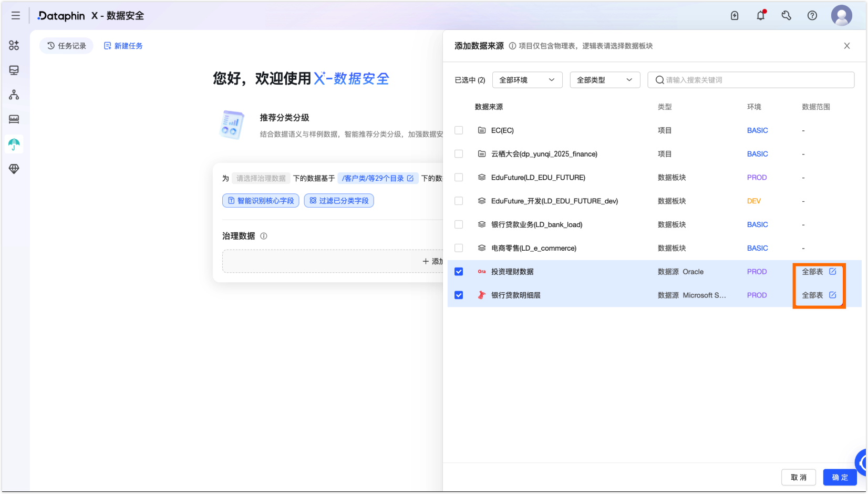
Task: Check the EC(EC) project checkbox
Action: pyautogui.click(x=459, y=130)
